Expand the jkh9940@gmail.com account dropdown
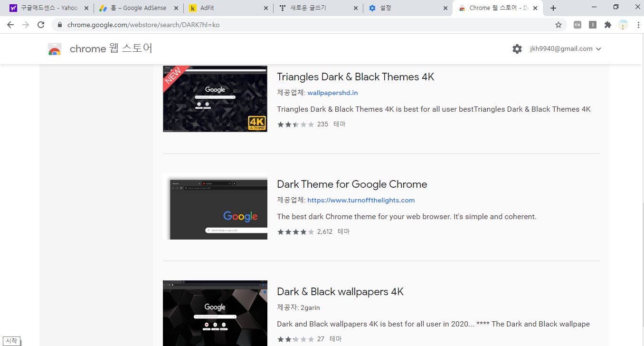 (566, 49)
